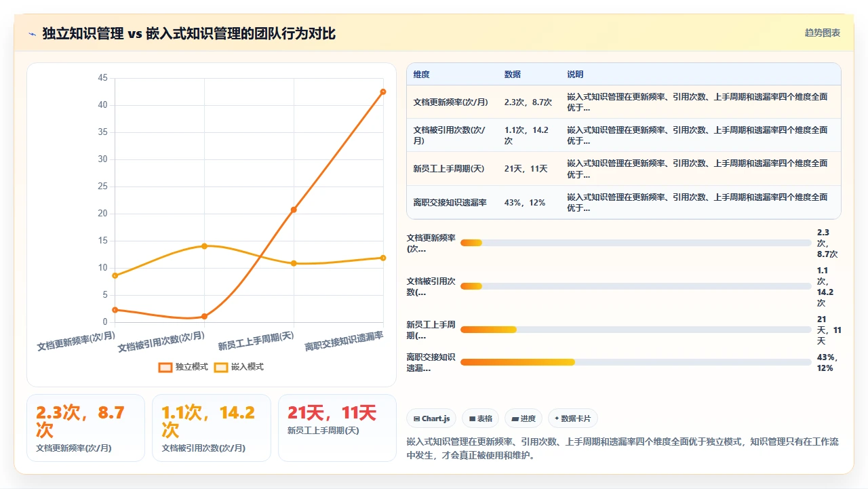
Task: Click the 趋势图表 label in header
Action: 823,33
